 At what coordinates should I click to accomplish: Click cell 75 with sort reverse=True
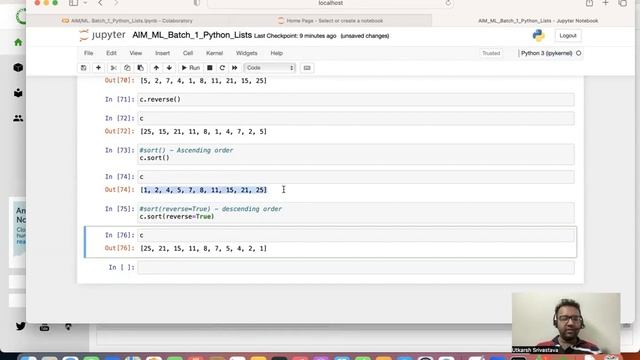[356, 213]
